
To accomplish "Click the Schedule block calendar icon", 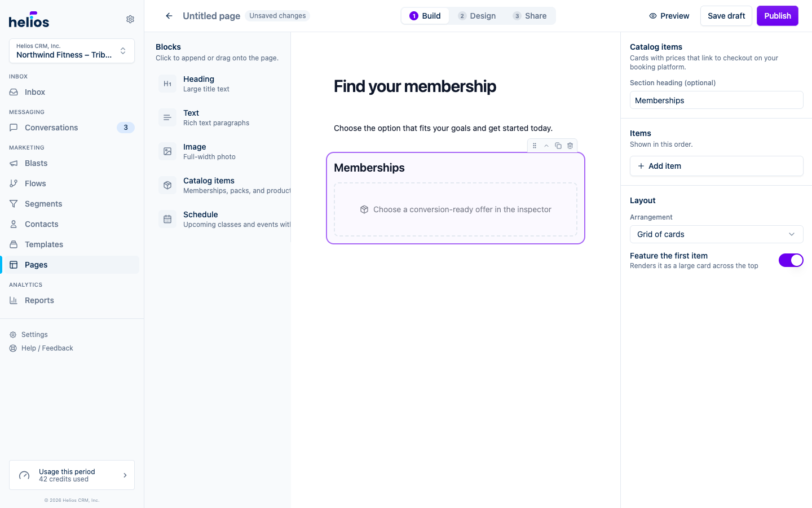I will (x=167, y=220).
